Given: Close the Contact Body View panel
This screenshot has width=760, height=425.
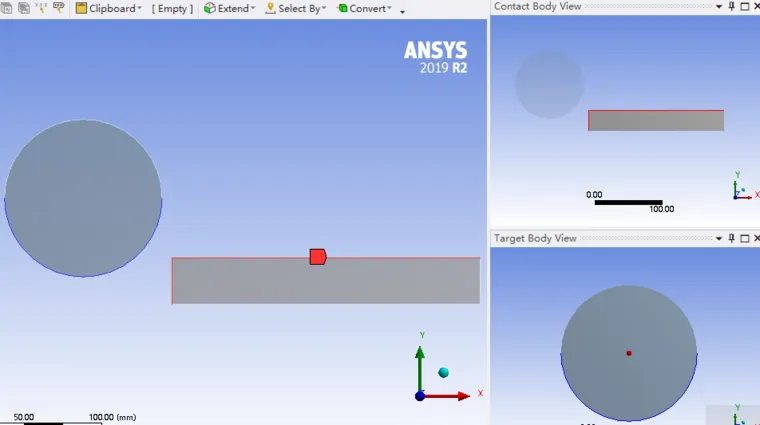Looking at the screenshot, I should (757, 7).
